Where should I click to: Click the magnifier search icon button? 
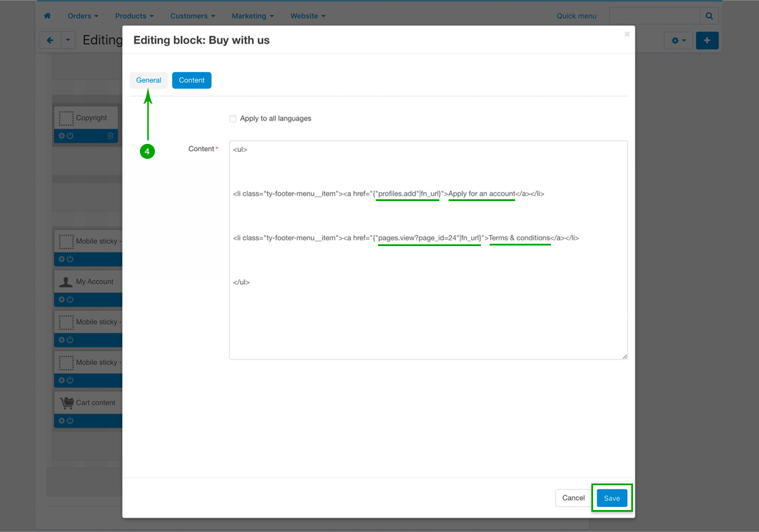[709, 16]
